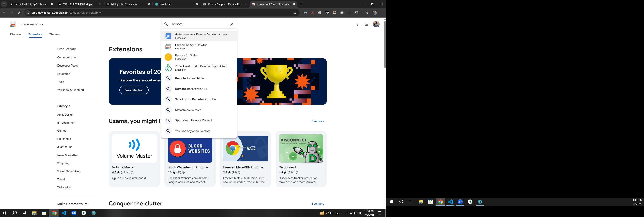Close the 199.188.207.24 login tab

click(x=100, y=4)
